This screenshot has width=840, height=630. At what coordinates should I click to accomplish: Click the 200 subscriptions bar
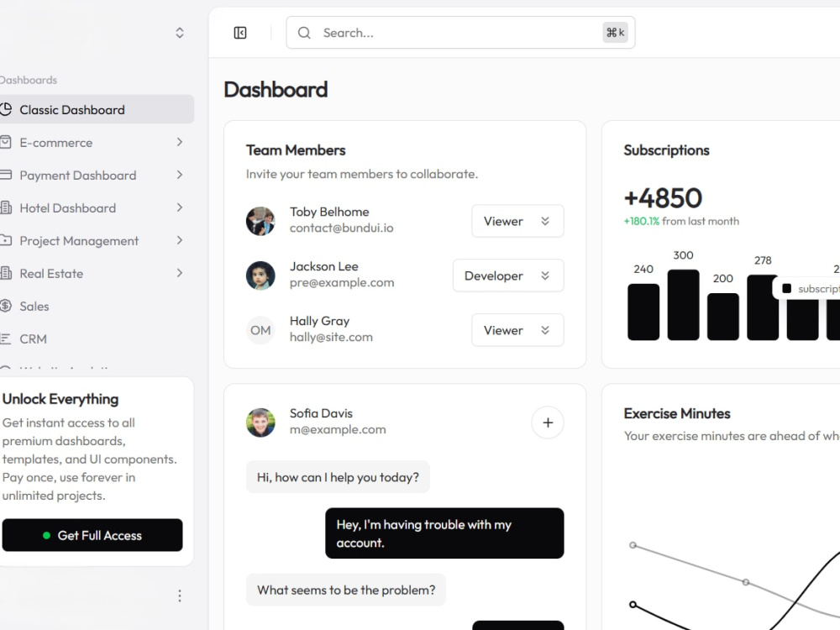tap(722, 317)
